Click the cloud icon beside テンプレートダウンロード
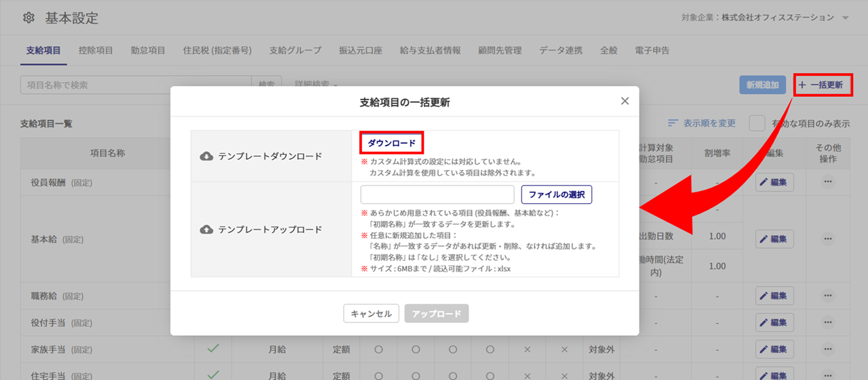The width and height of the screenshot is (868, 380). [206, 156]
